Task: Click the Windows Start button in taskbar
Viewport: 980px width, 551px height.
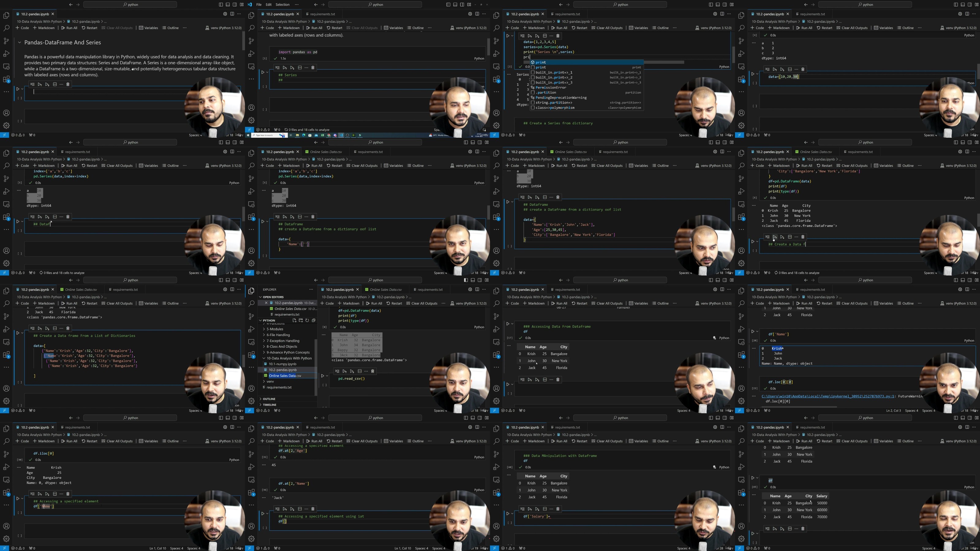Action: (x=249, y=135)
